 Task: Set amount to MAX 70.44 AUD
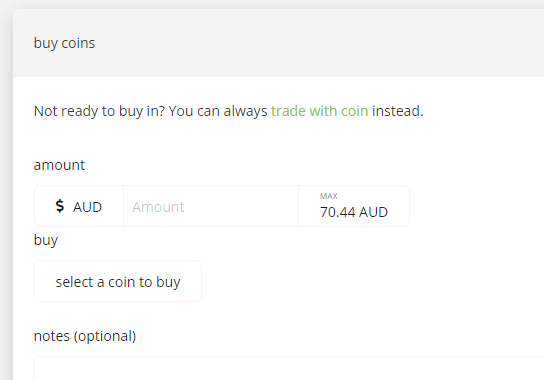[354, 206]
